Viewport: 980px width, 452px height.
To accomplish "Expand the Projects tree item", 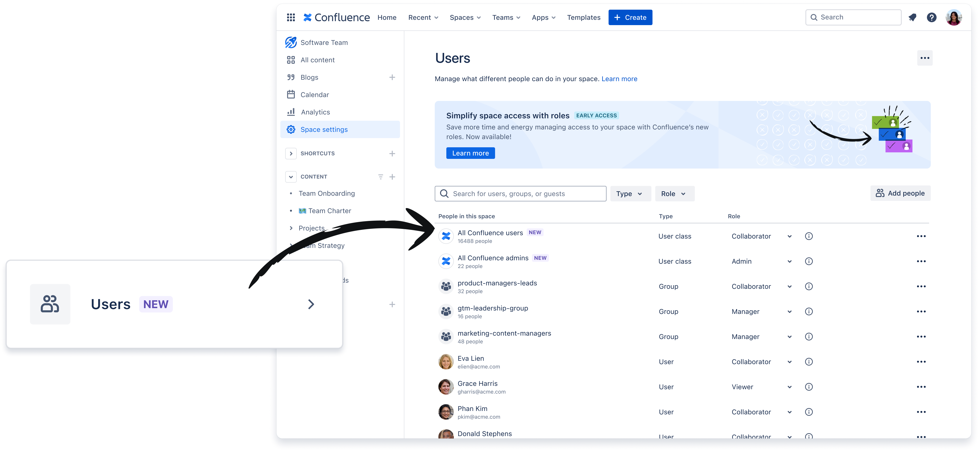I will pos(291,228).
